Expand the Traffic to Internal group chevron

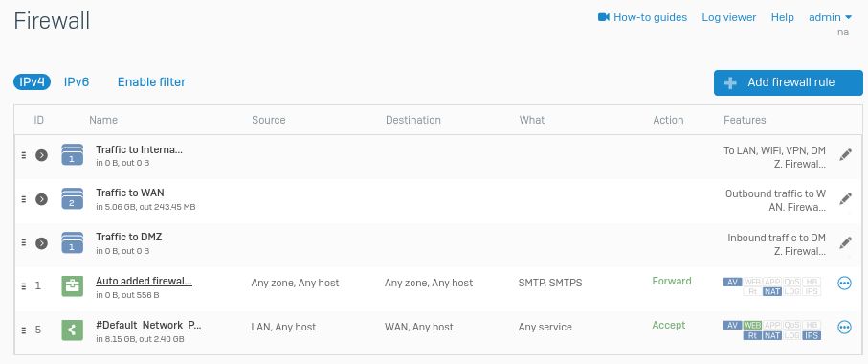click(41, 155)
